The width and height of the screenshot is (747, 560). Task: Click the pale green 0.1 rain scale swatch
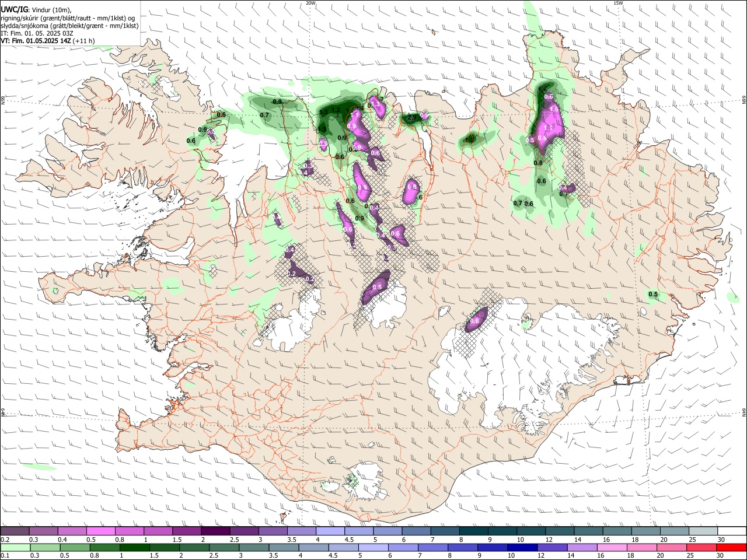tap(15, 548)
